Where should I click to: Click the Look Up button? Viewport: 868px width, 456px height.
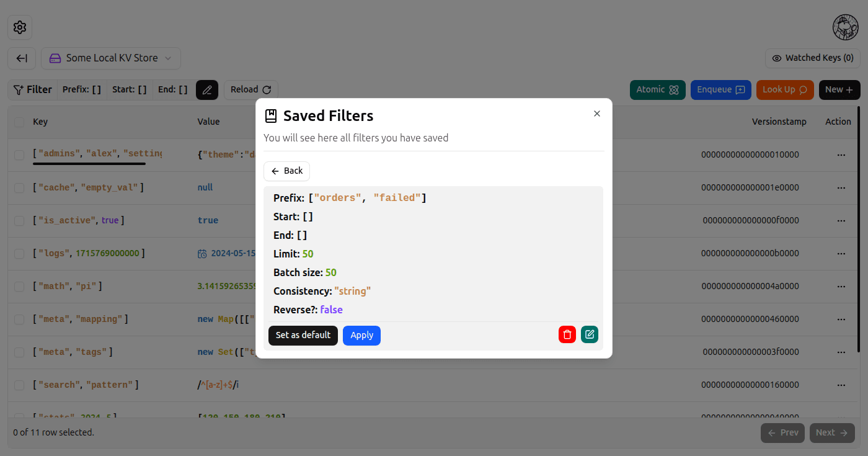pos(785,90)
